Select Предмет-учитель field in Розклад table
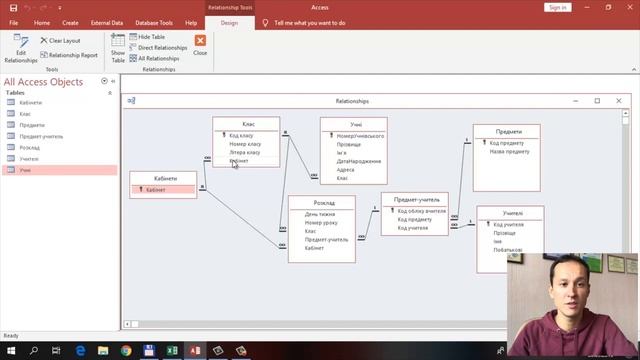640x360 pixels. [x=326, y=240]
